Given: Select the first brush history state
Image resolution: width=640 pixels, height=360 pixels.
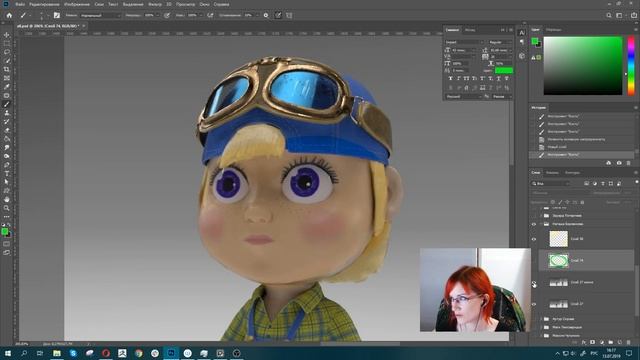Looking at the screenshot, I should pos(581,116).
